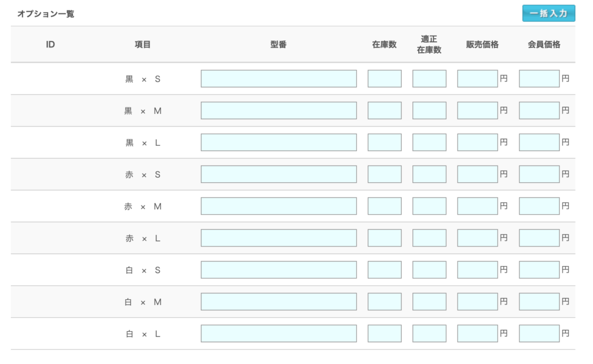The width and height of the screenshot is (593, 364).
Task: Focus the 在庫数 field for 白 × M
Action: (385, 302)
